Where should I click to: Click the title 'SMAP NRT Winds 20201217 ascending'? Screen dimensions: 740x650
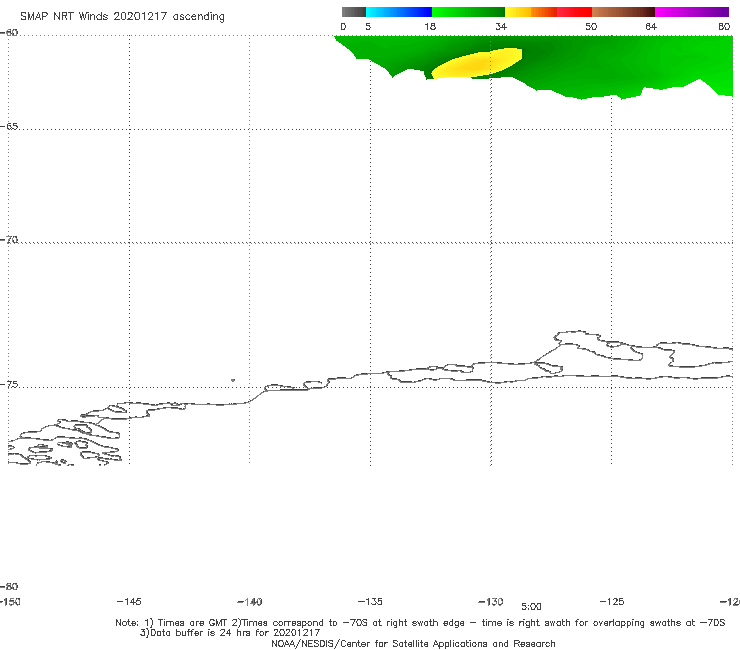coord(122,17)
